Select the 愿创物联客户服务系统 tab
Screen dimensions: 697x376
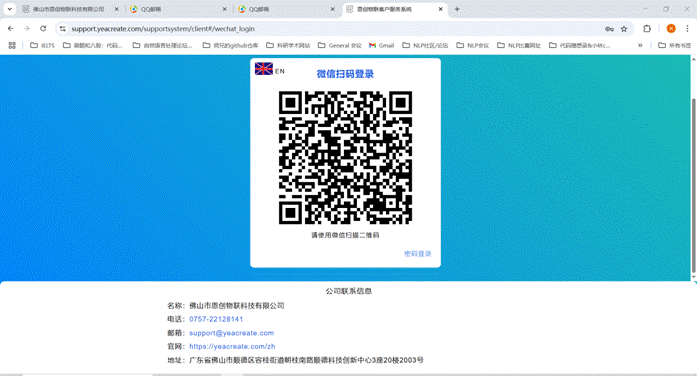(x=394, y=9)
